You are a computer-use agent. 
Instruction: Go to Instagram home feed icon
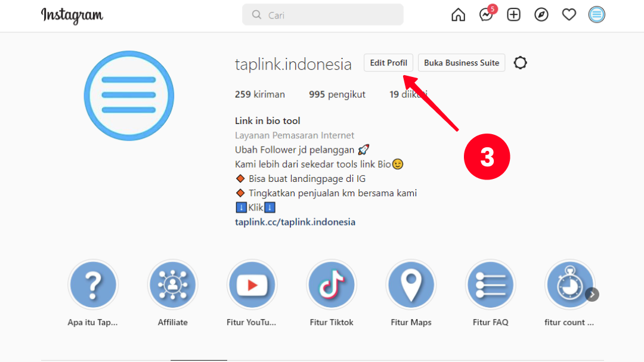click(458, 15)
